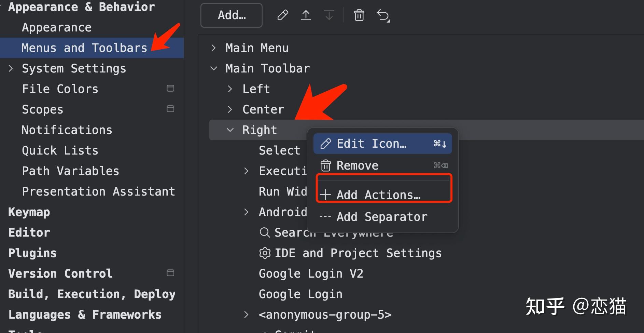Expand the Center toolbar group

(229, 109)
